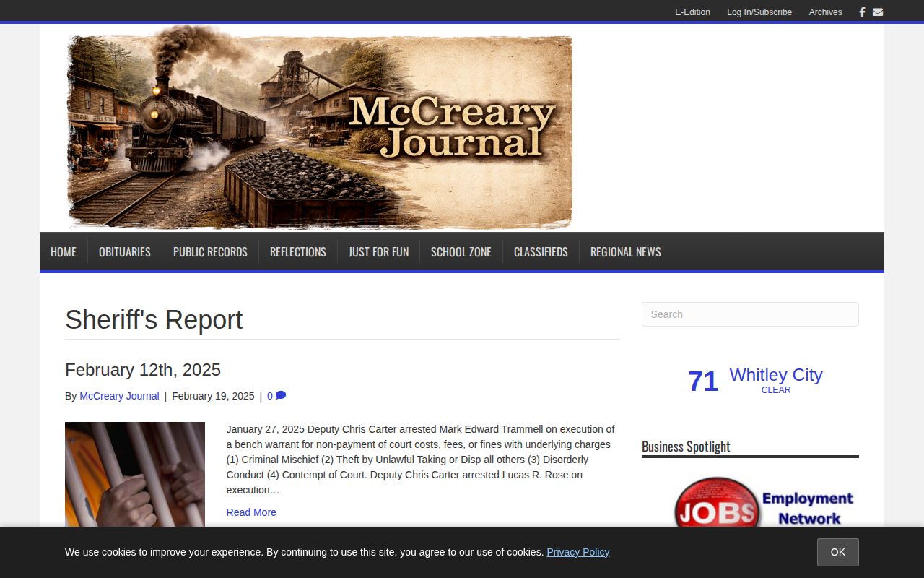924x578 pixels.
Task: Go to the Home menu item
Action: point(64,251)
